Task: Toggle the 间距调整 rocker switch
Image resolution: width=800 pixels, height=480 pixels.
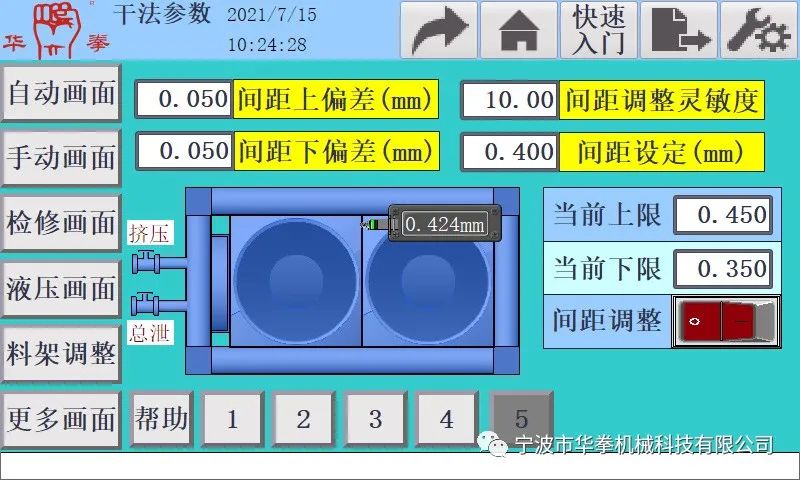Action: pyautogui.click(x=726, y=322)
